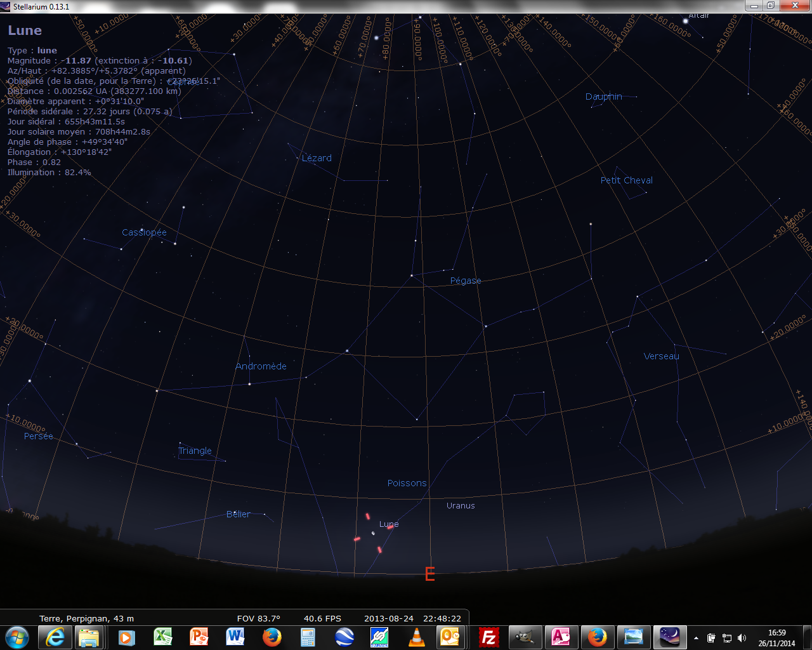Click the Terre, Perpignan location in status bar

pos(86,618)
